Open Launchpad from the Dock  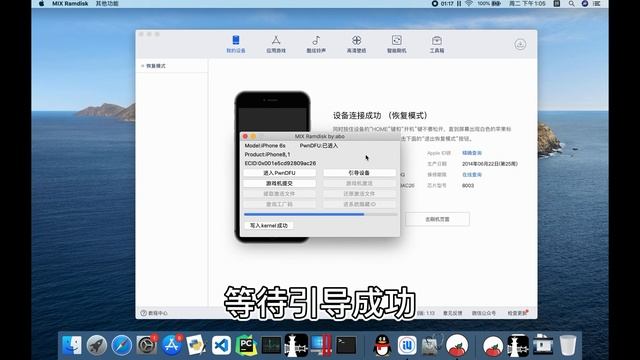click(97, 345)
